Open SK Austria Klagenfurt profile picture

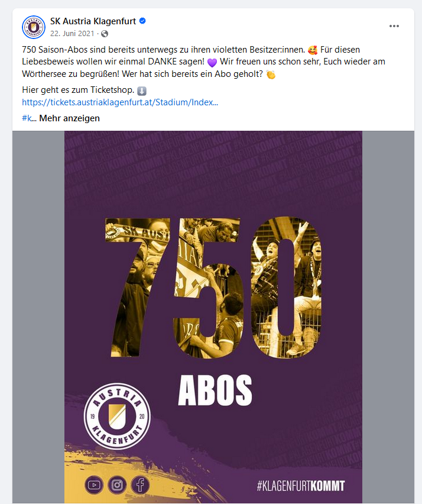click(34, 27)
